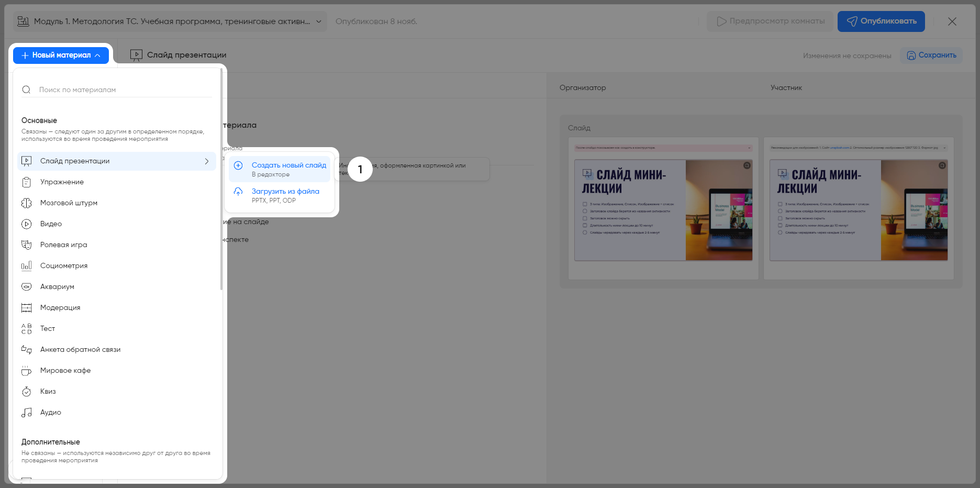Click the plus circle icon for new slide
This screenshot has height=488, width=980.
point(238,165)
